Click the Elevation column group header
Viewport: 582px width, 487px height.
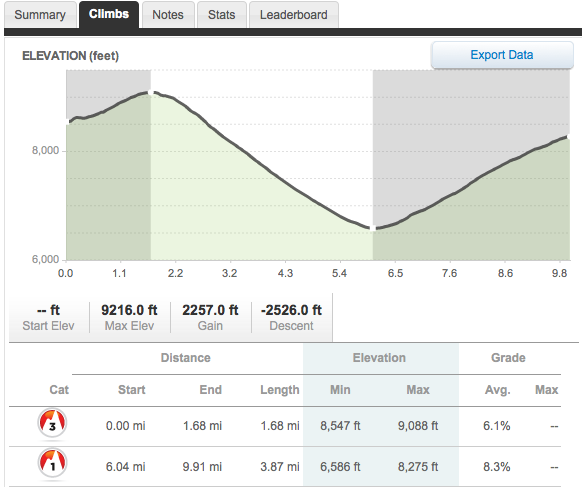point(379,358)
